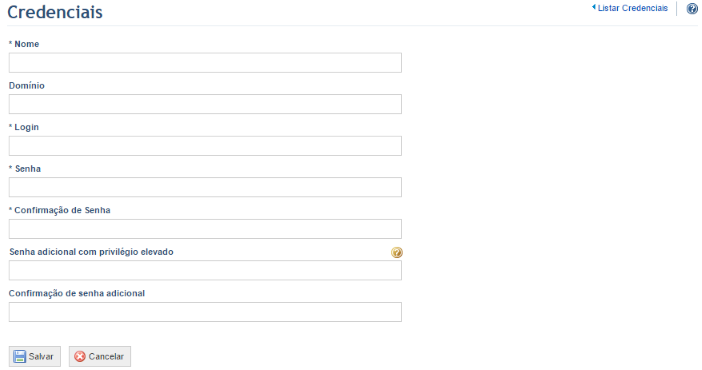Screen dimensions: 702x370
Task: Click the back arrow beside Listar Credenciais
Action: pos(594,7)
